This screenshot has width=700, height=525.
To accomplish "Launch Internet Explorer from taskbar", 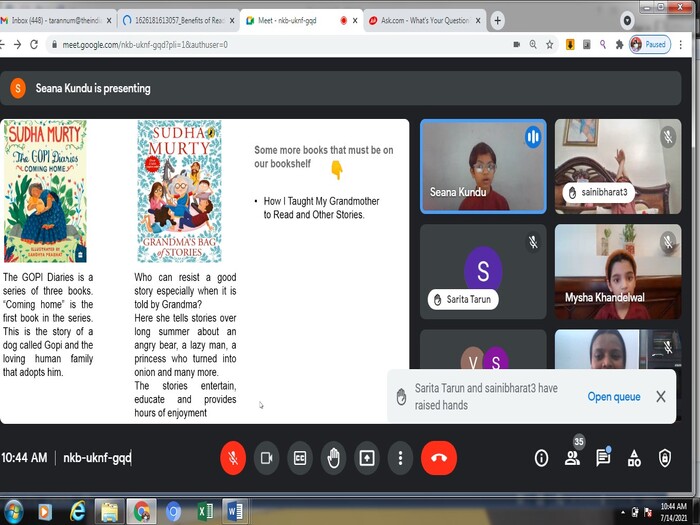I will pyautogui.click(x=78, y=512).
